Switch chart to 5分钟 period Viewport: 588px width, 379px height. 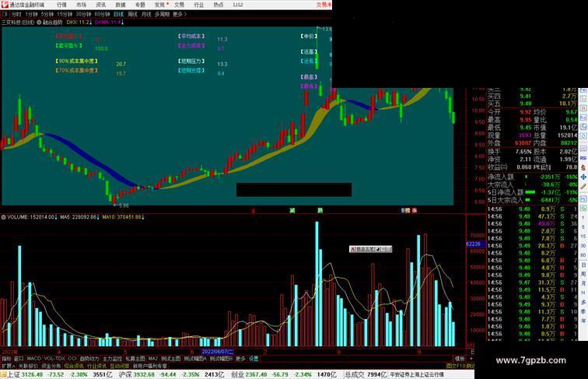point(47,14)
